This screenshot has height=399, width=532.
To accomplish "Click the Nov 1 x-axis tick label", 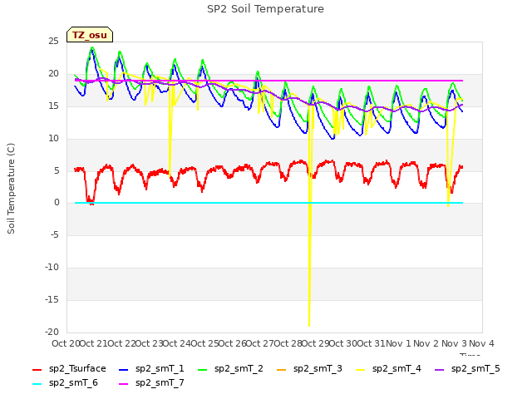I will 399,343.
